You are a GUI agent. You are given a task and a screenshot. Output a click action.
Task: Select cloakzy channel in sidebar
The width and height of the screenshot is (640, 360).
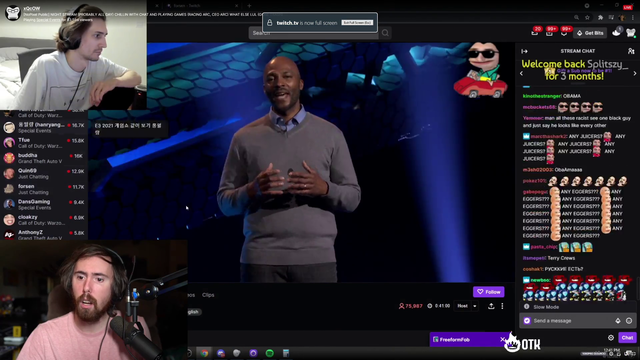click(x=44, y=220)
